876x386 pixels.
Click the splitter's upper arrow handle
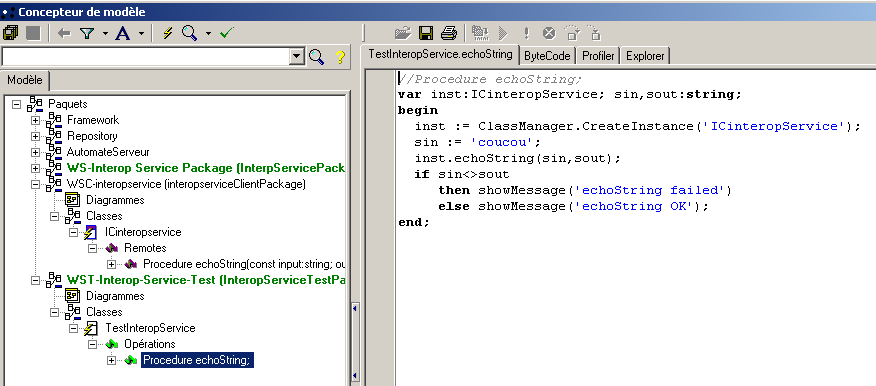point(355,308)
